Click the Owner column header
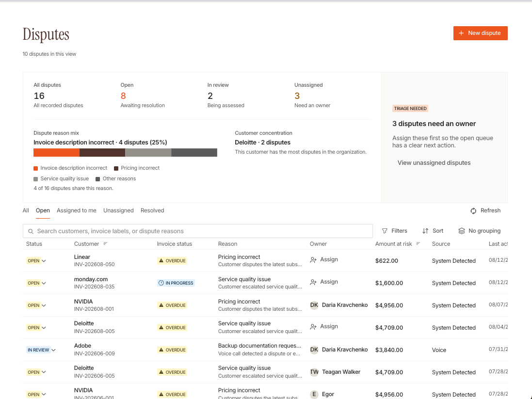Image resolution: width=532 pixels, height=399 pixels. 318,244
